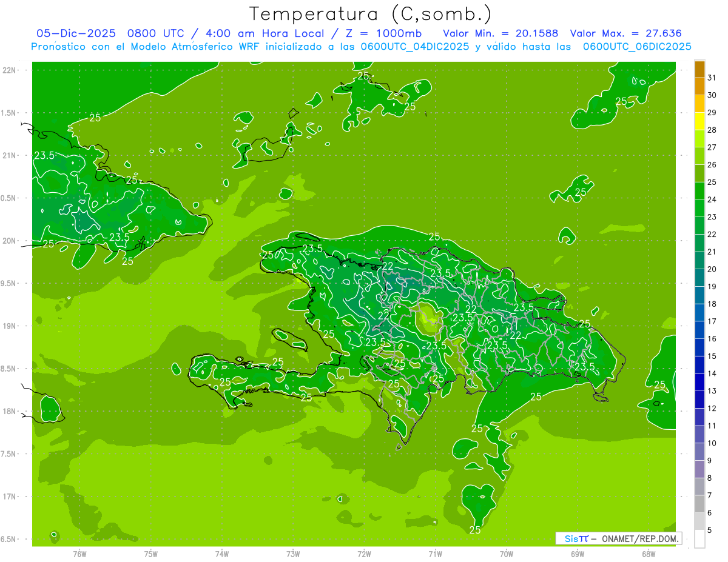The image size is (728, 562).
Task: Click the '27' color bar scale label
Action: (x=712, y=147)
